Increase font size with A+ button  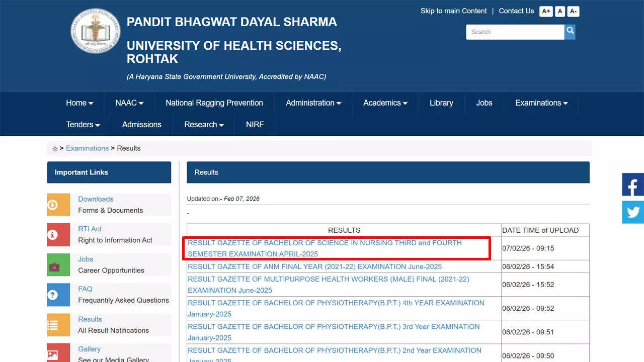[546, 12]
